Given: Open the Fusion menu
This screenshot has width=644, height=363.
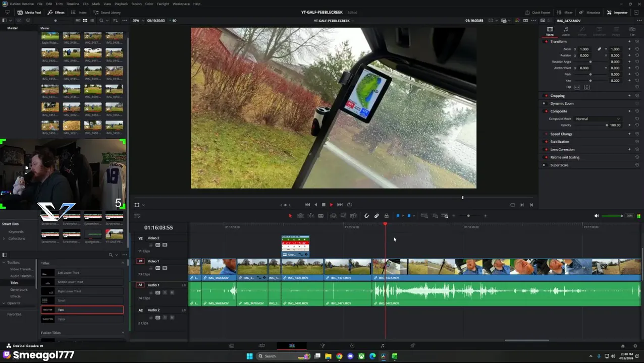Looking at the screenshot, I should coord(136,4).
